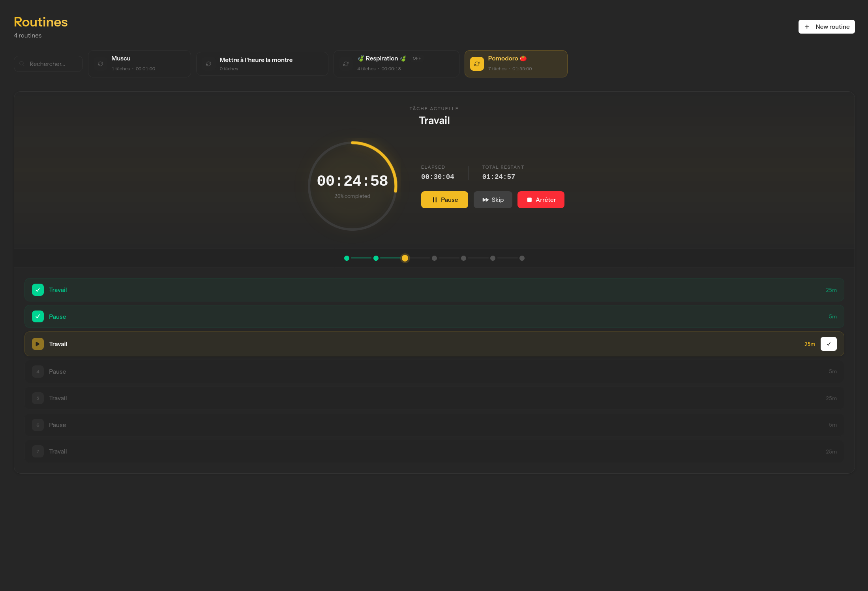The width and height of the screenshot is (868, 591).
Task: Click the pause bars icon inside the Pause button
Action: point(435,200)
